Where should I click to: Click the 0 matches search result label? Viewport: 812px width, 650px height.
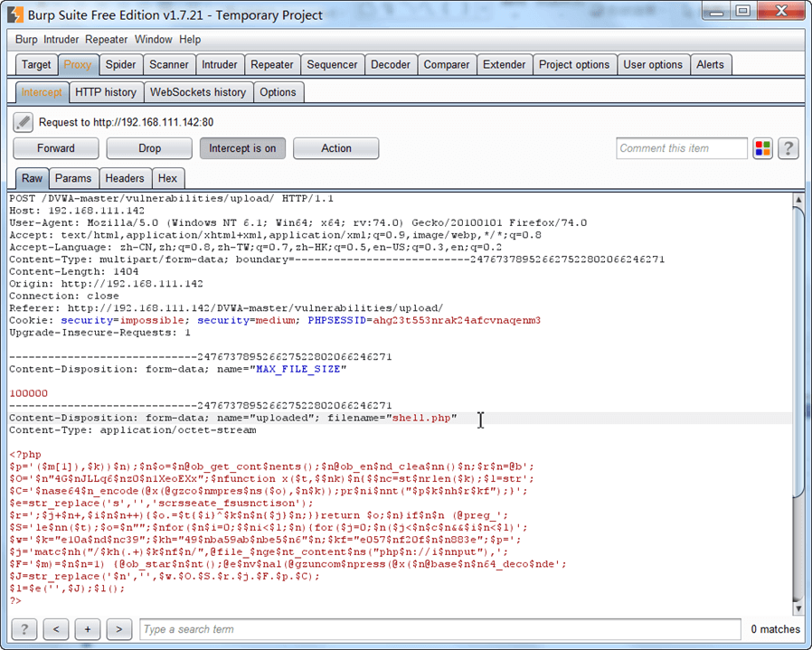[x=775, y=629]
